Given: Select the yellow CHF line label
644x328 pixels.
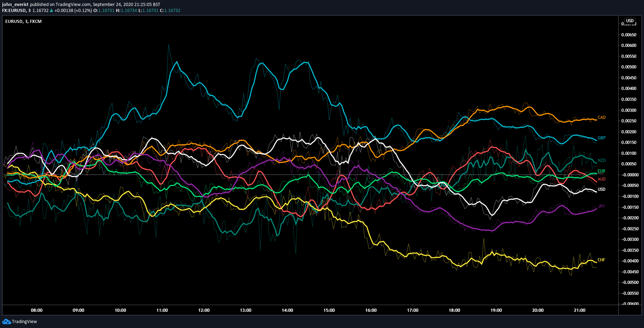Looking at the screenshot, I should (x=601, y=260).
